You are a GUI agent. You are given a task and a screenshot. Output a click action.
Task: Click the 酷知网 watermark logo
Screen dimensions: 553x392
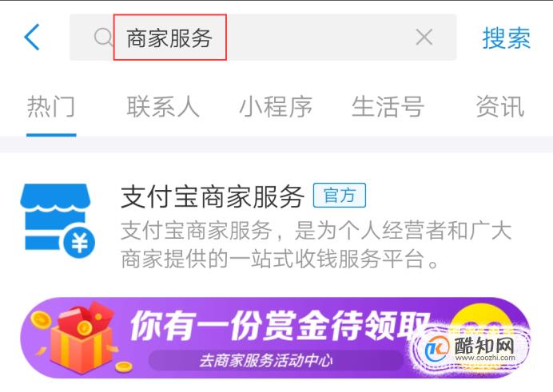(471, 349)
